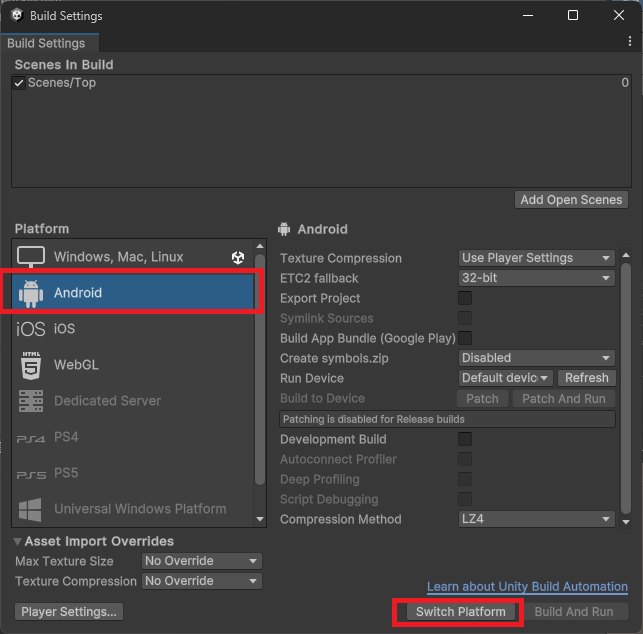Click the Add Open Scenes button
The image size is (643, 634).
571,200
